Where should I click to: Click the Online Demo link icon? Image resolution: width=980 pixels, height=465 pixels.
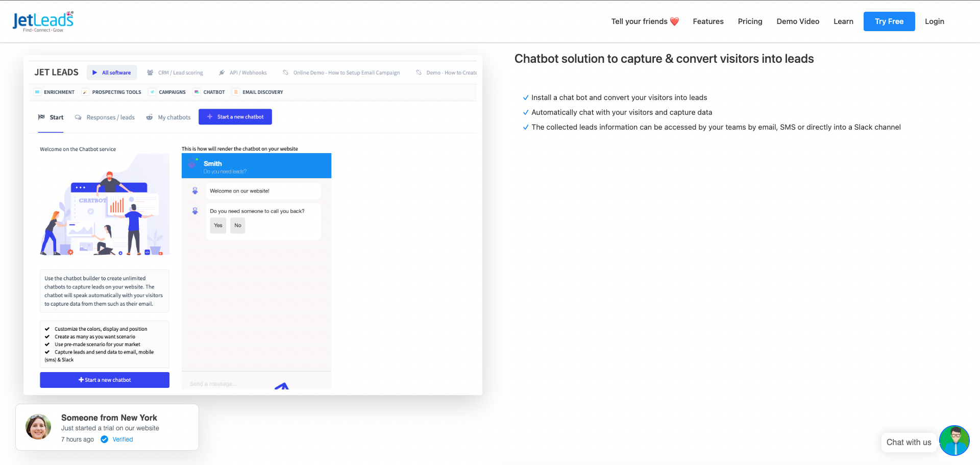click(x=286, y=72)
